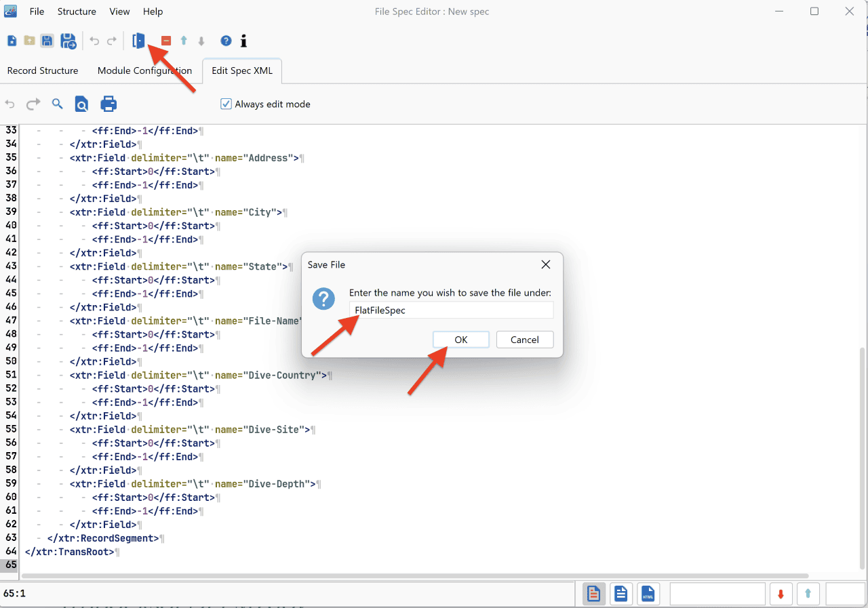
Task: Open search with the magnifier icon
Action: coord(58,104)
